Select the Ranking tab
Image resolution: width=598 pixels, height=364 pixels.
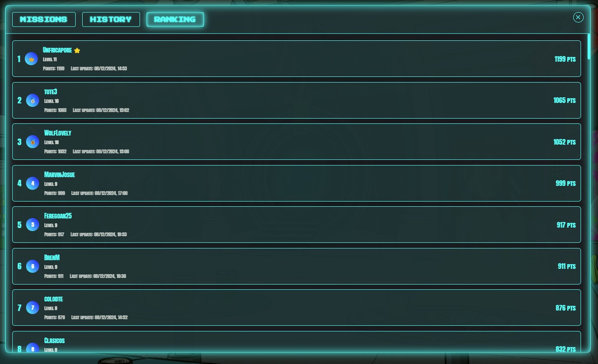pos(175,19)
